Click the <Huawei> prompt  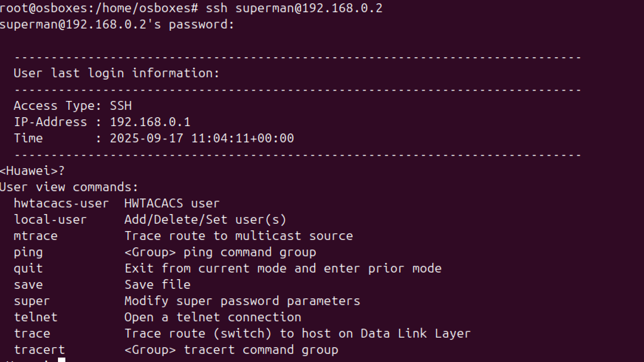pyautogui.click(x=29, y=171)
